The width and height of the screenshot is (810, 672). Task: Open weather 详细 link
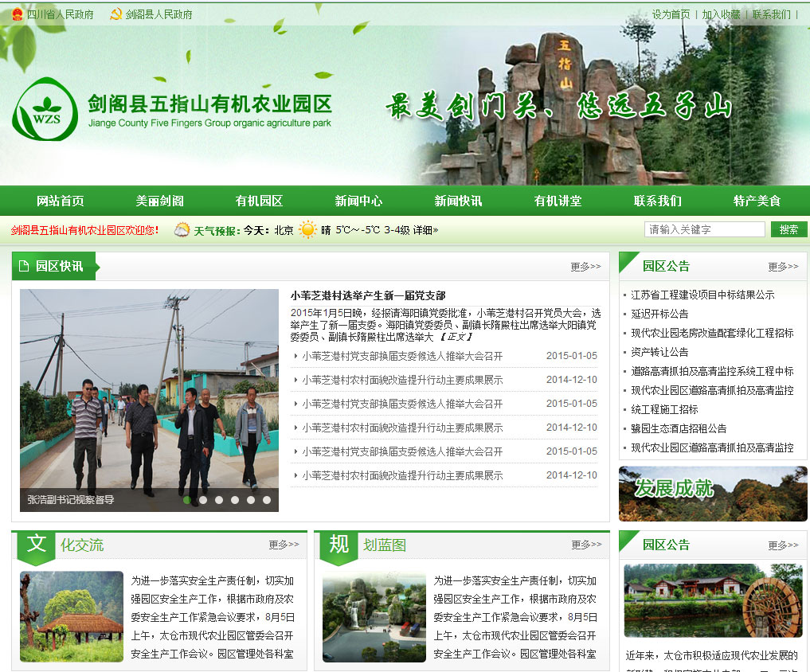[425, 230]
